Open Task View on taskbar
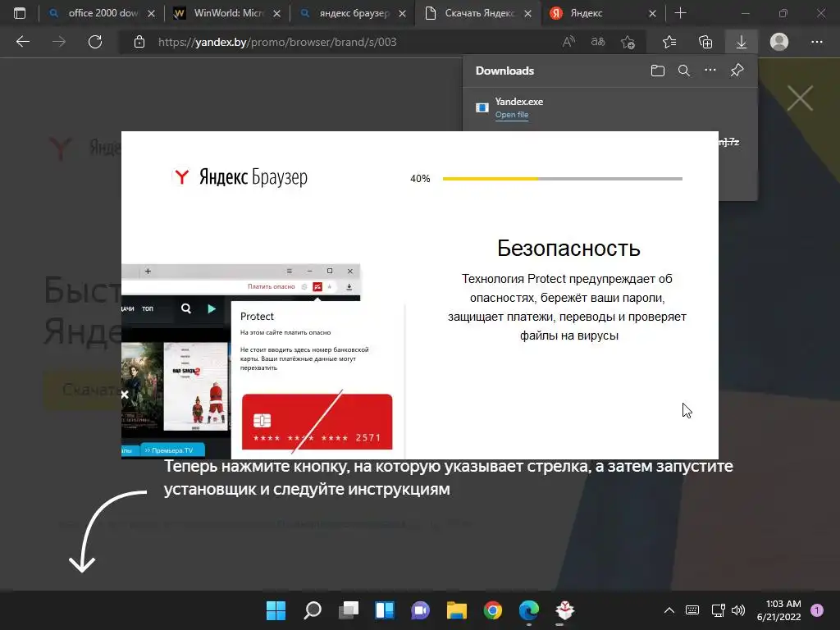 [x=349, y=610]
